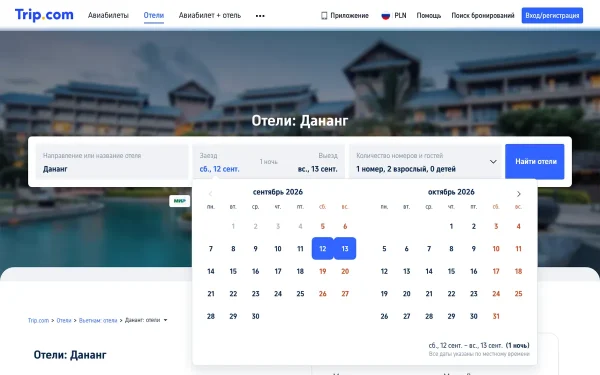Click the check-in date сб., 12 сент.

tap(219, 169)
